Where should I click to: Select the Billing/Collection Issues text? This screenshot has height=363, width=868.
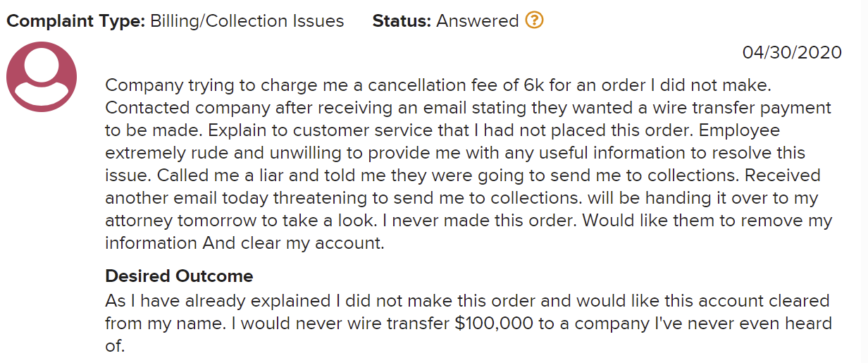pos(247,21)
